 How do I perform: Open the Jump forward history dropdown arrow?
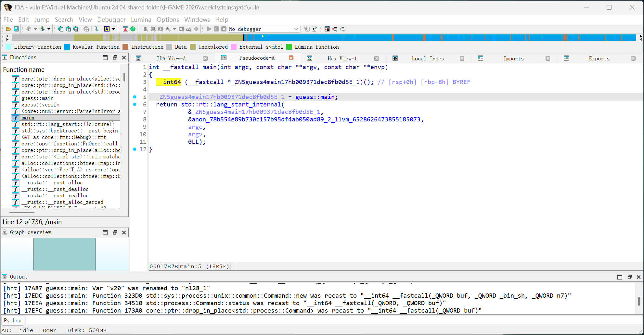click(49, 29)
